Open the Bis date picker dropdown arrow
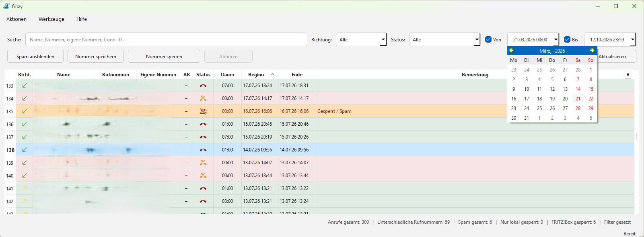 pyautogui.click(x=633, y=39)
